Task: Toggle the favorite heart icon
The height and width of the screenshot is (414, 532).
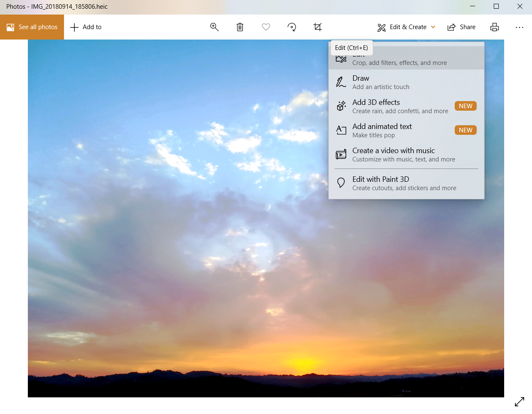Action: pos(266,27)
